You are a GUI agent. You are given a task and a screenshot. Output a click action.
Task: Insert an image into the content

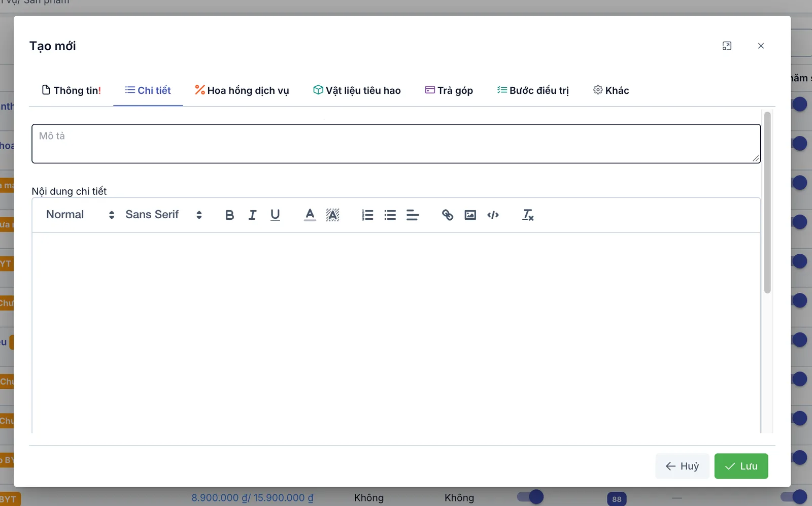pyautogui.click(x=470, y=215)
